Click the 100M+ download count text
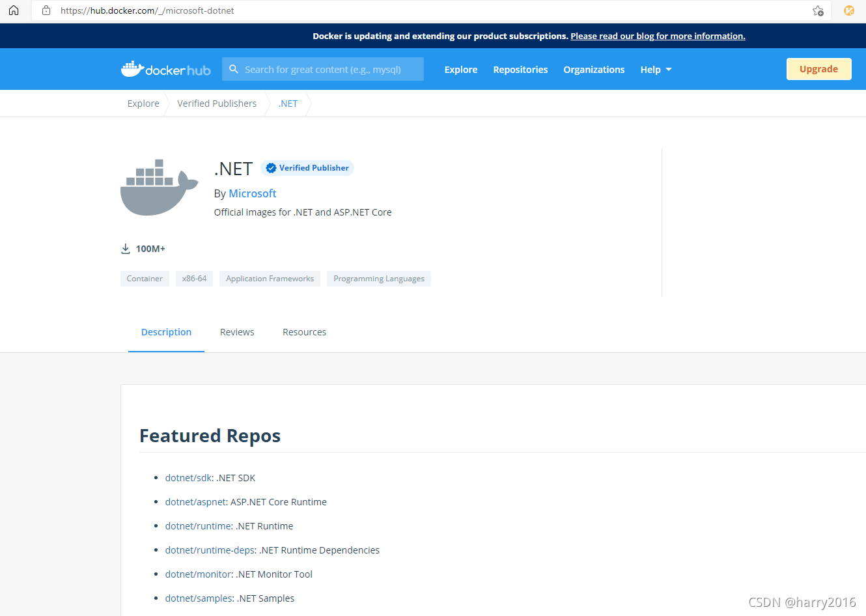Image resolution: width=866 pixels, height=616 pixels. pos(150,249)
